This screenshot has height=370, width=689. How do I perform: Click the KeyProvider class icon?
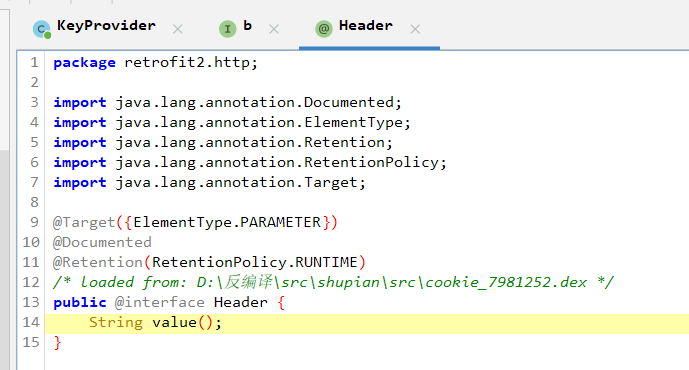coord(42,29)
